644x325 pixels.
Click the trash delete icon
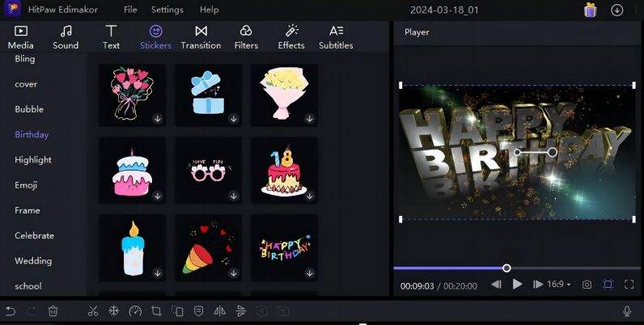53,311
